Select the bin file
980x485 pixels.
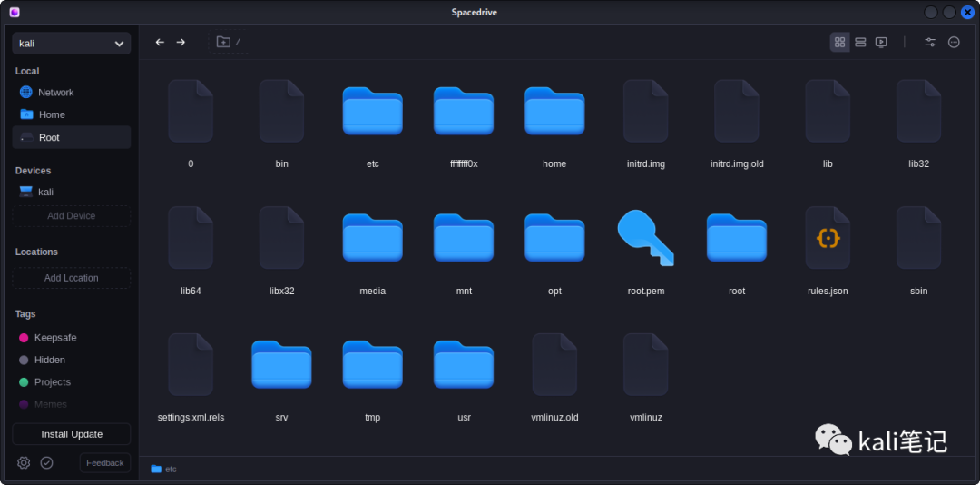pyautogui.click(x=282, y=111)
